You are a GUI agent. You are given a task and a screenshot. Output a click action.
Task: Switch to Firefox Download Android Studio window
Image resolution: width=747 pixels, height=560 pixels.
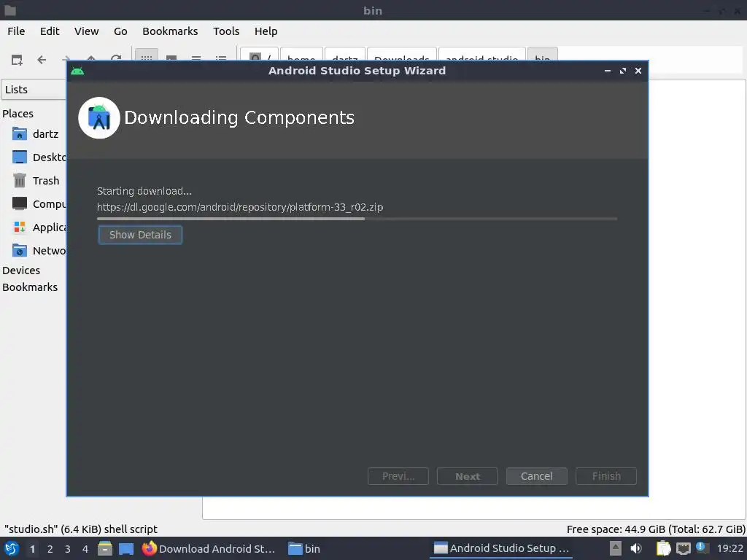pyautogui.click(x=209, y=548)
